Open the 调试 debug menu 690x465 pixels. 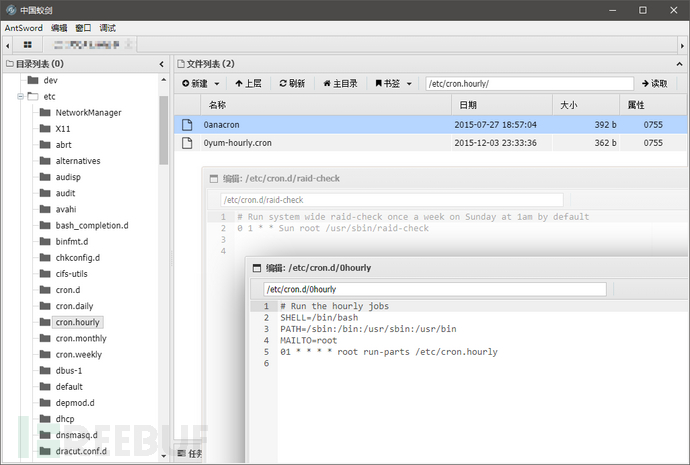click(x=107, y=28)
